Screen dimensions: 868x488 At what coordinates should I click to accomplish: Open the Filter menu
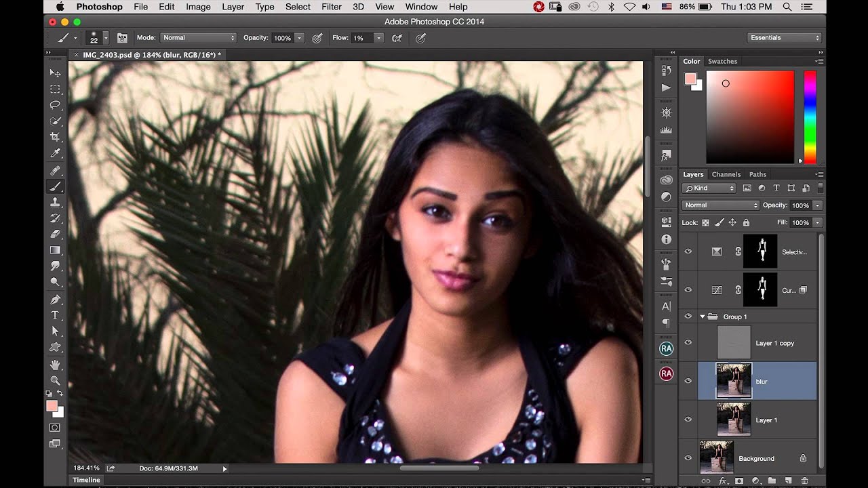(x=332, y=7)
